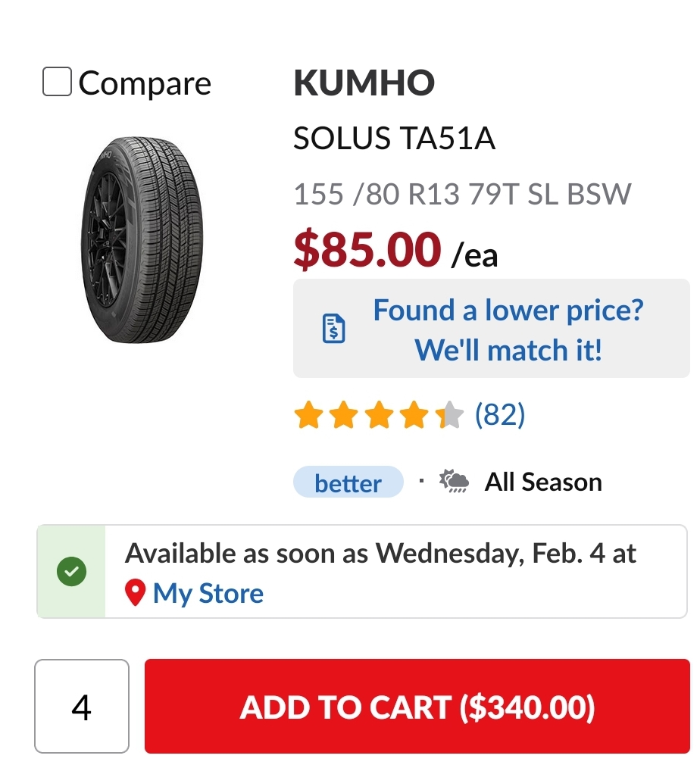
Task: Click the All Season label
Action: pyautogui.click(x=543, y=482)
